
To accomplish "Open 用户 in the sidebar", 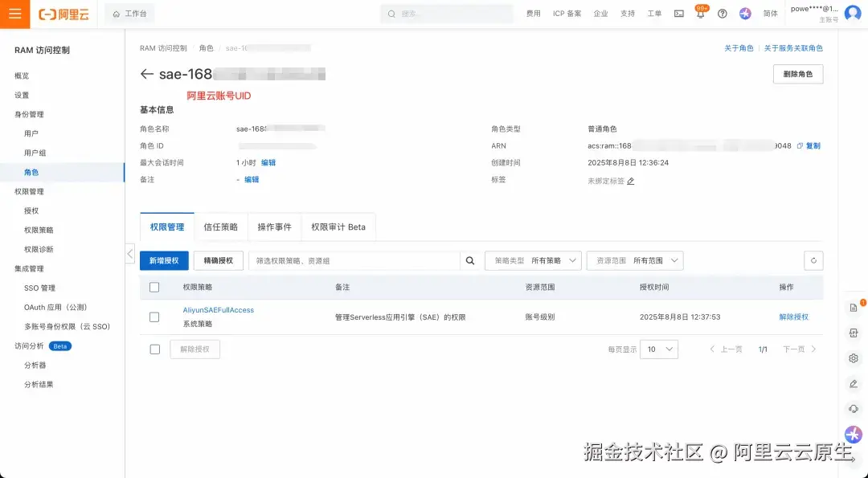I will (31, 133).
